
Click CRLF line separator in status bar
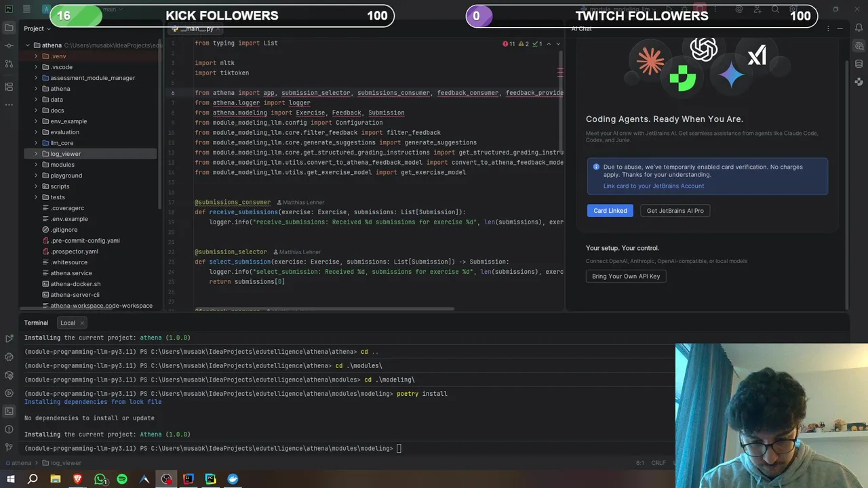tap(658, 463)
